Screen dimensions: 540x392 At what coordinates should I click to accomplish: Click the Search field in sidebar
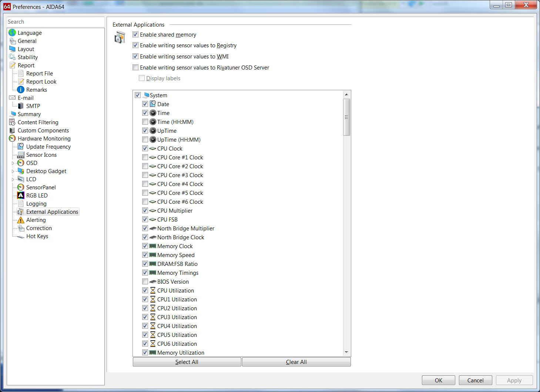pos(56,22)
